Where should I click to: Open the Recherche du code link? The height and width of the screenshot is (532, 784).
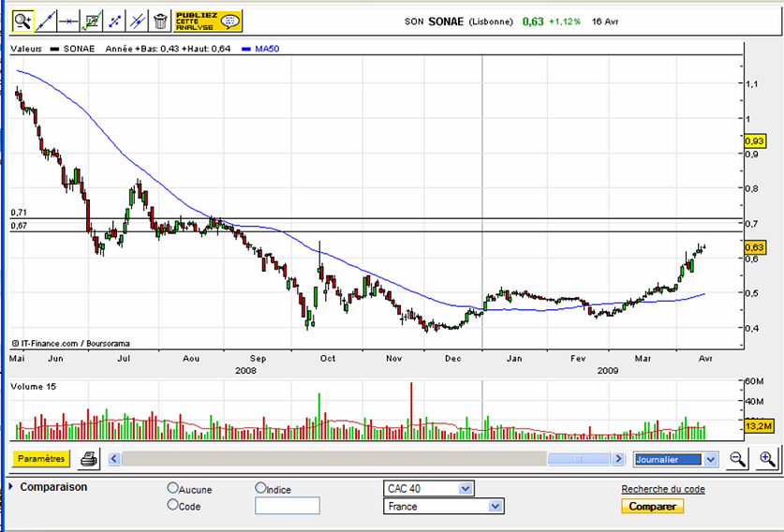(x=663, y=489)
